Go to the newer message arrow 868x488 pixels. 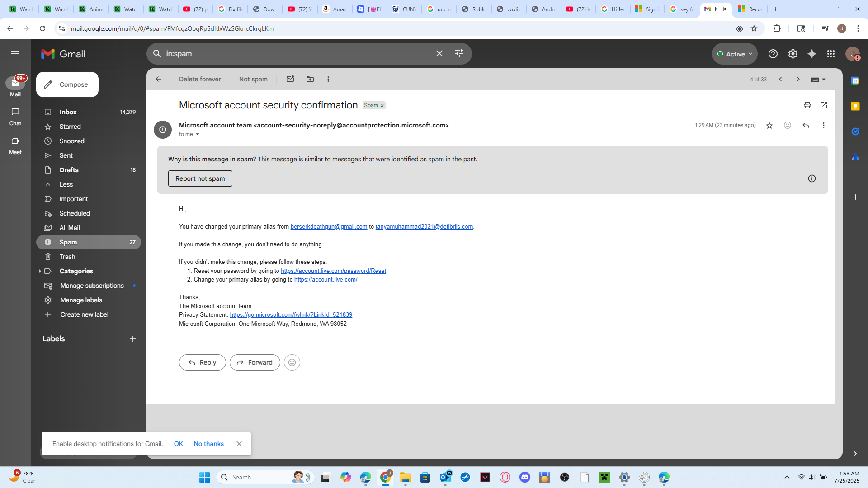[780, 79]
